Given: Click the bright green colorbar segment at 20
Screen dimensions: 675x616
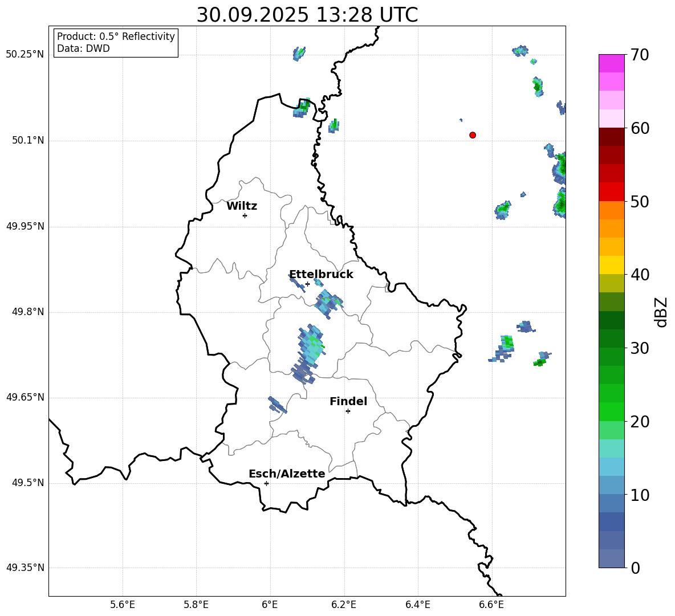Looking at the screenshot, I should click(611, 411).
